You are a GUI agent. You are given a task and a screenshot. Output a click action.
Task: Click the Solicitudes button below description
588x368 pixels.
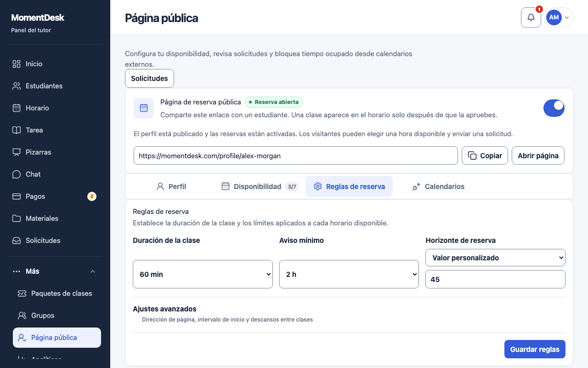pos(149,78)
